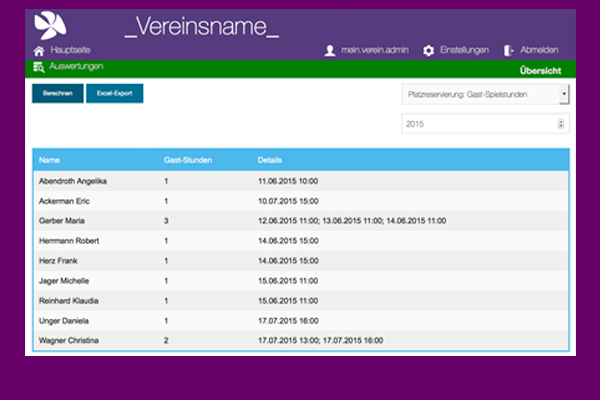This screenshot has width=600, height=400.
Task: Select the Unger Daniela row
Action: 301,320
